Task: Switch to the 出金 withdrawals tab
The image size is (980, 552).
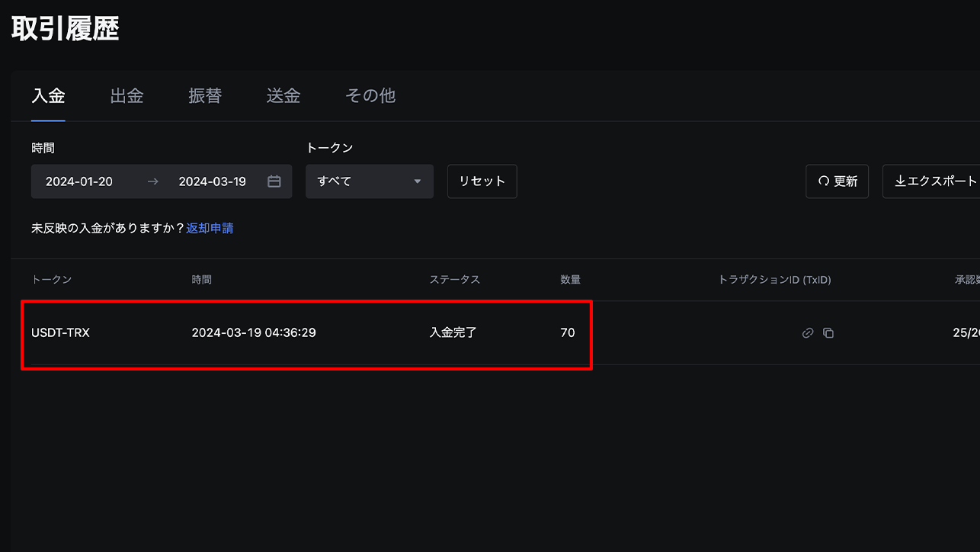Action: tap(127, 96)
